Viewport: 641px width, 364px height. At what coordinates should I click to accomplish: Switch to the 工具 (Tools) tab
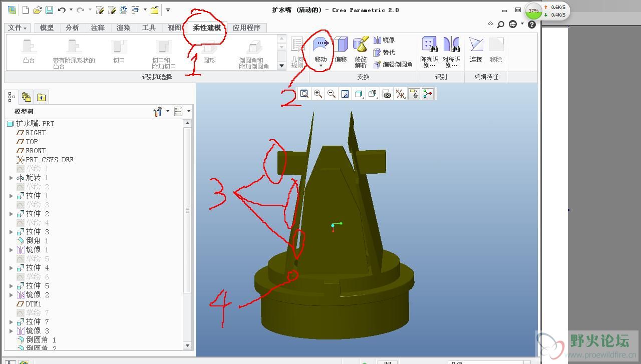click(x=149, y=28)
